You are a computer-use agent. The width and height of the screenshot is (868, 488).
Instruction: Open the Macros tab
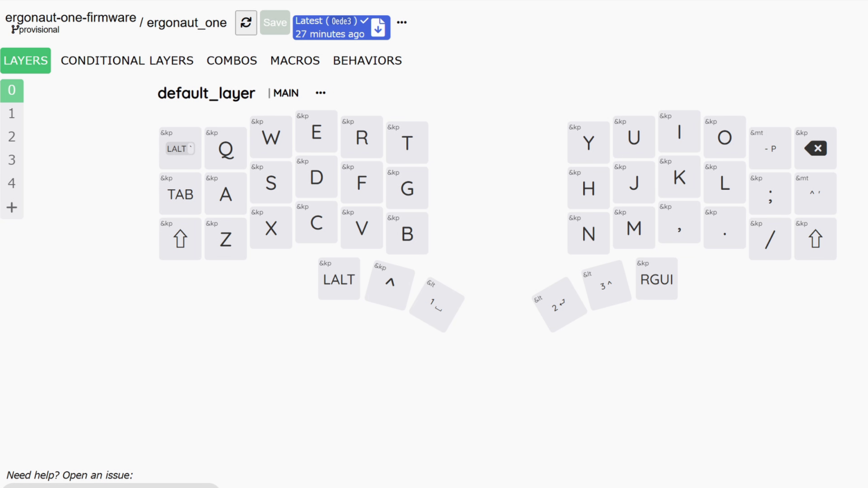[294, 60]
